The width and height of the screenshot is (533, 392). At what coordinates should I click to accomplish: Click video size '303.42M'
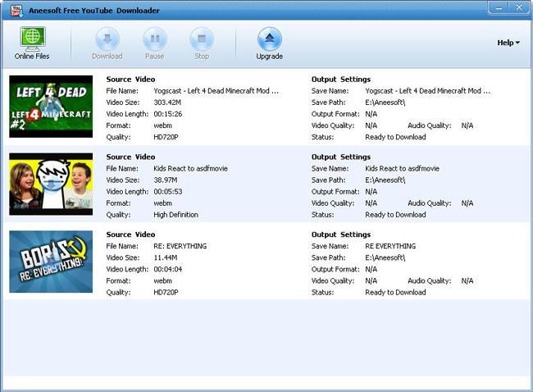pos(167,103)
